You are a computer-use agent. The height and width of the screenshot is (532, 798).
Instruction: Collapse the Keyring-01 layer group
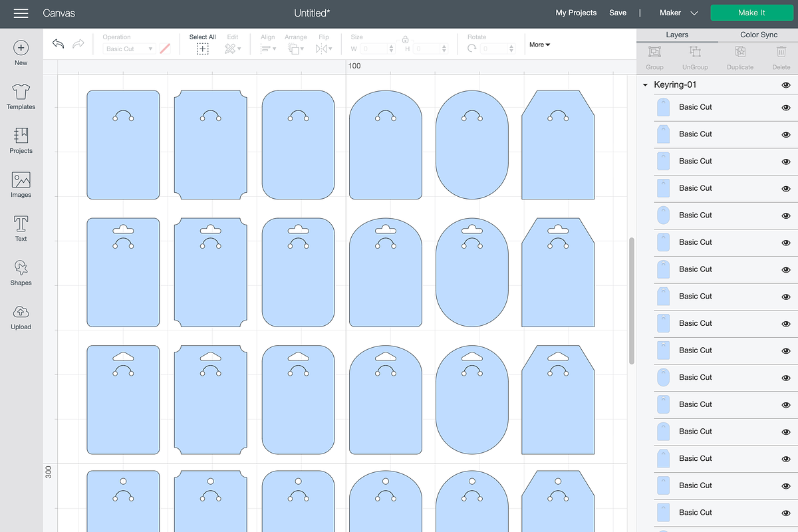pyautogui.click(x=645, y=85)
